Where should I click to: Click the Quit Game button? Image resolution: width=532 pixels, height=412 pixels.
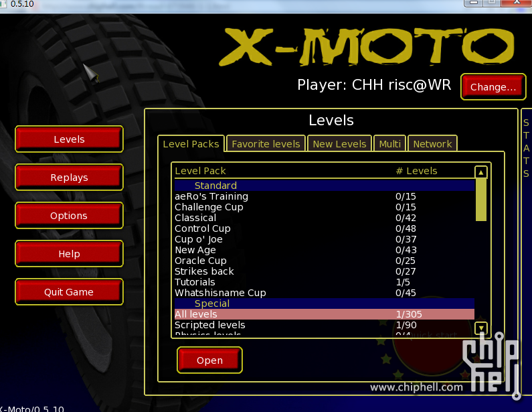click(69, 292)
